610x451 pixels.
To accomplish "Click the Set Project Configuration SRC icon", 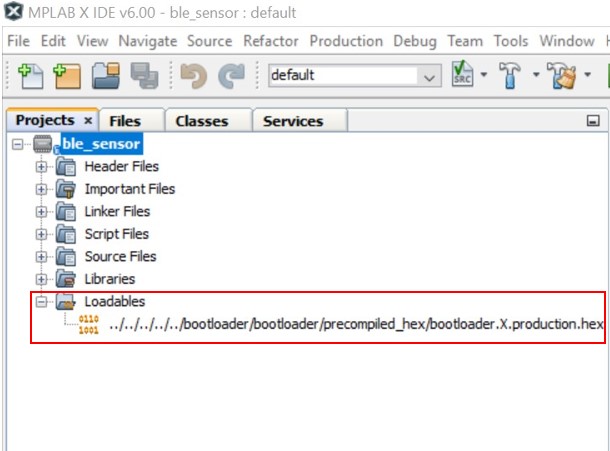I will [x=463, y=76].
